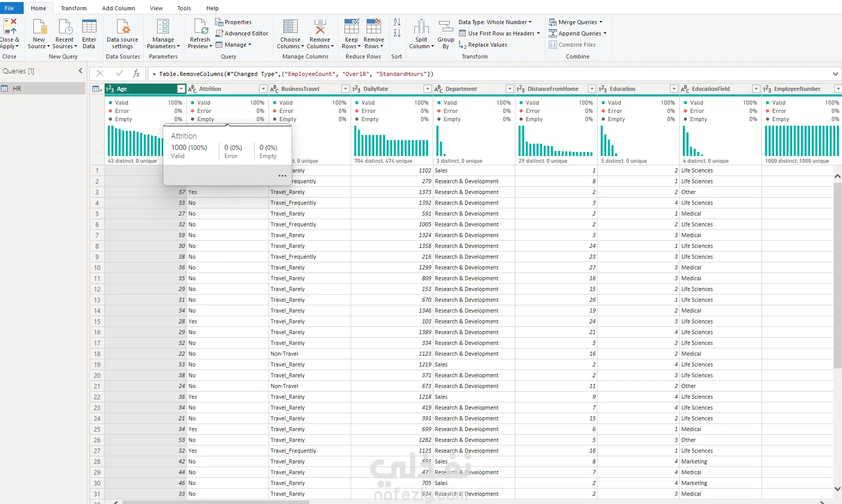This screenshot has width=842, height=504.
Task: Open the Department column filter dropdown
Action: (510, 89)
